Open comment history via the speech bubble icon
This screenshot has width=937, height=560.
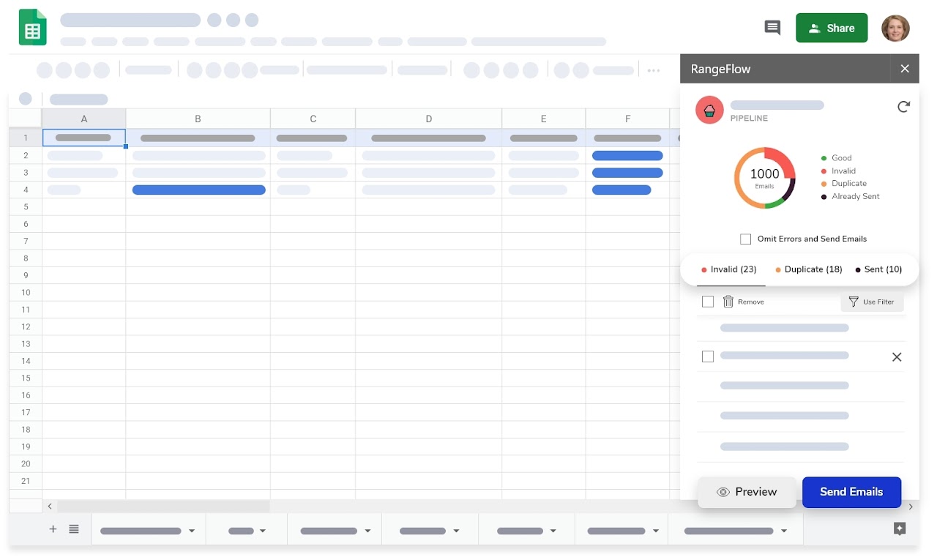[772, 28]
